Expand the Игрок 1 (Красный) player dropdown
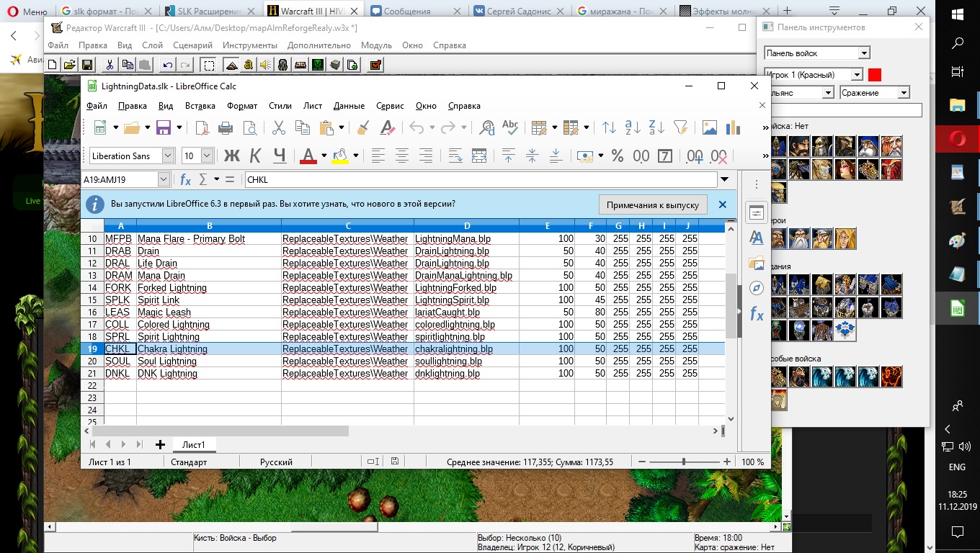The width and height of the screenshot is (980, 553). 857,75
